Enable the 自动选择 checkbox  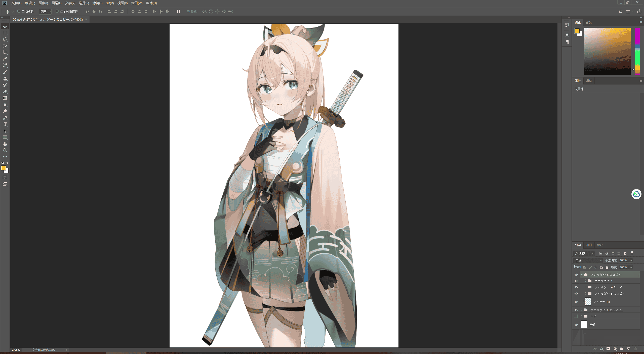[x=19, y=11]
